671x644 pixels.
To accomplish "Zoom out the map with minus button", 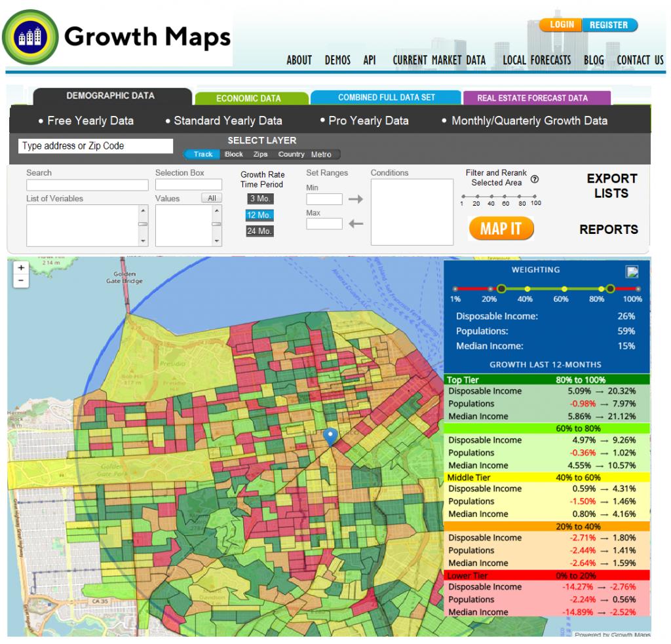I will pos(21,280).
